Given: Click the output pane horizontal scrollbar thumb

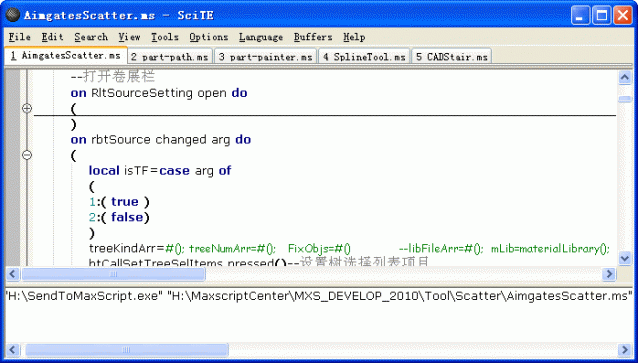Looking at the screenshot, I should pyautogui.click(x=127, y=350).
